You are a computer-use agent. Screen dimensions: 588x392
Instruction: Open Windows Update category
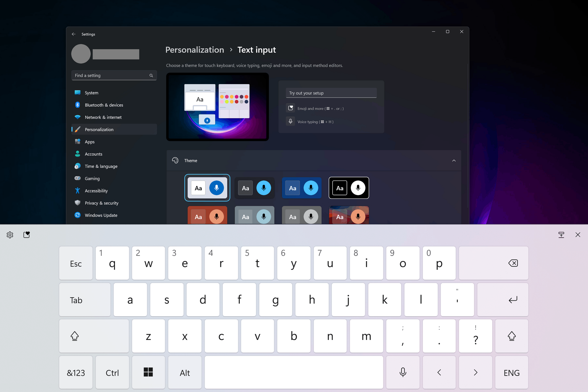[x=114, y=215]
